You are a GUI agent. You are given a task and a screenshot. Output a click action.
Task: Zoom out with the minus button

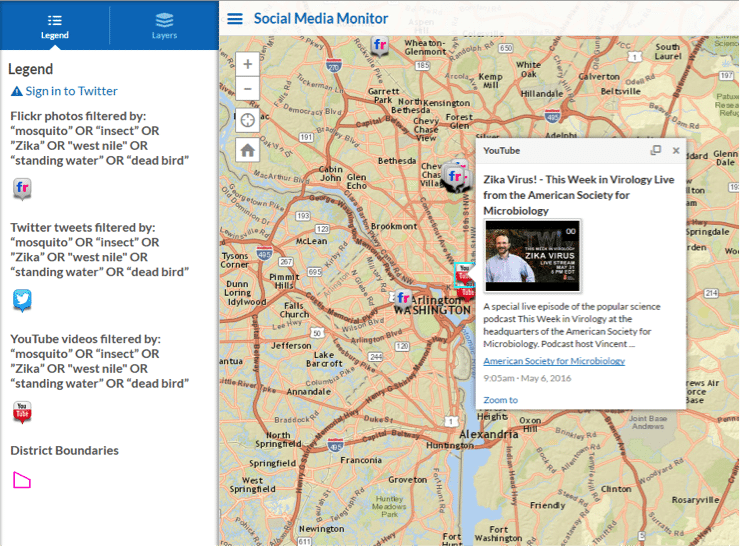pos(247,89)
